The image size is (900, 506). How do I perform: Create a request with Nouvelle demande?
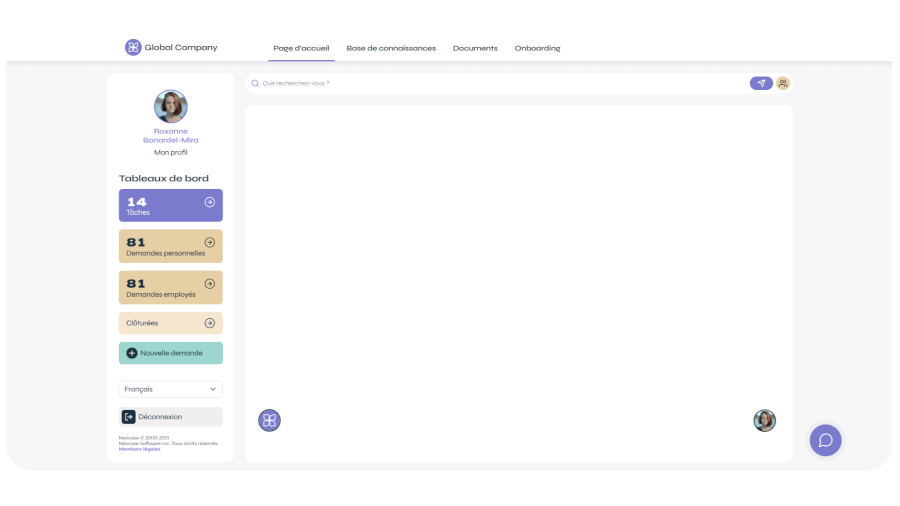point(170,353)
